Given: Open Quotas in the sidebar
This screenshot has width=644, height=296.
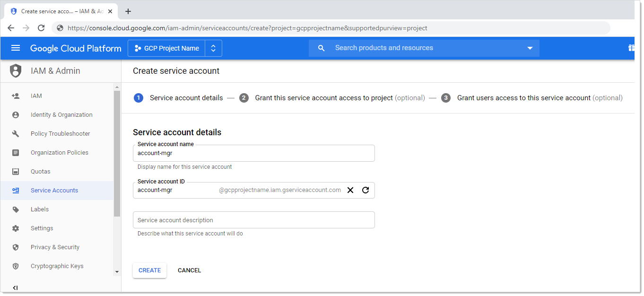Looking at the screenshot, I should click(x=40, y=172).
